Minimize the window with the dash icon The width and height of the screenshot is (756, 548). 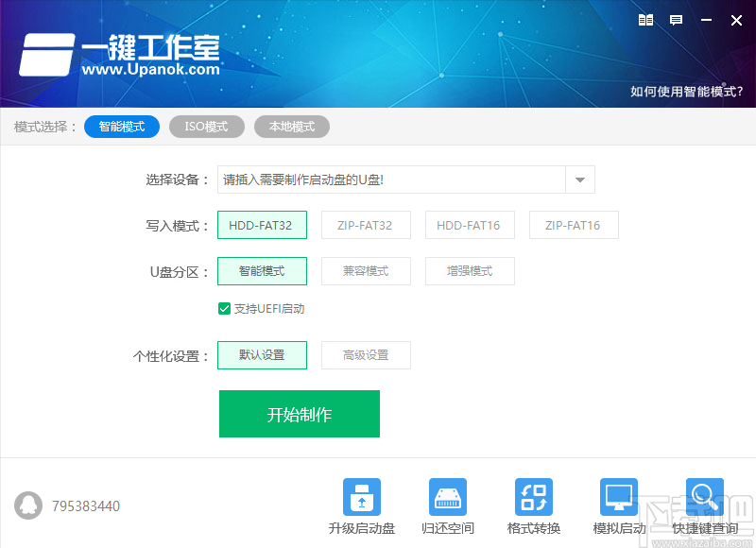pyautogui.click(x=706, y=20)
